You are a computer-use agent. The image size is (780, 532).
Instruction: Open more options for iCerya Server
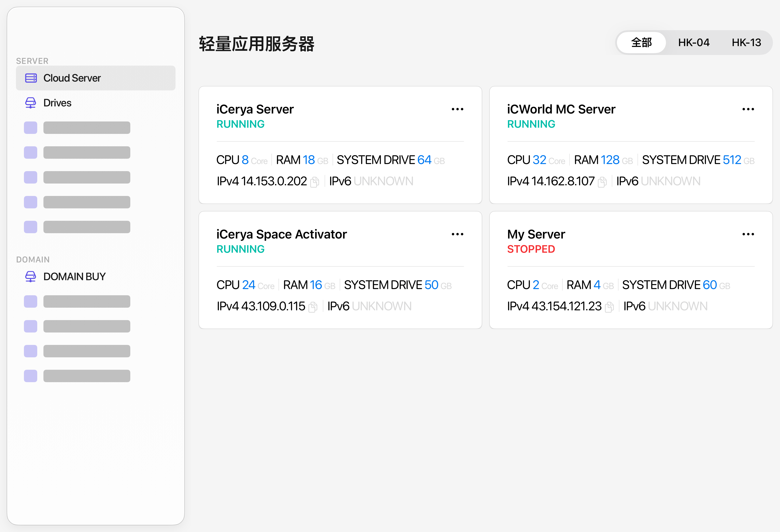pos(457,109)
